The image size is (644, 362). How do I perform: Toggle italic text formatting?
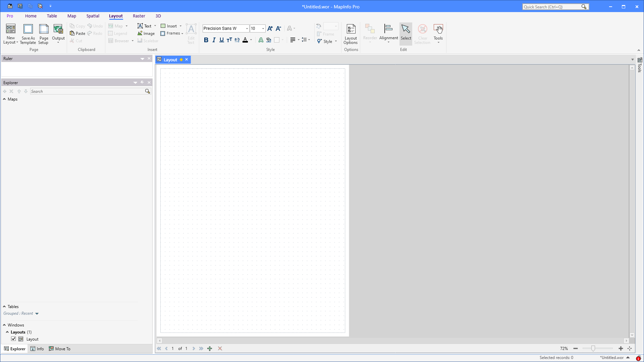tap(214, 40)
